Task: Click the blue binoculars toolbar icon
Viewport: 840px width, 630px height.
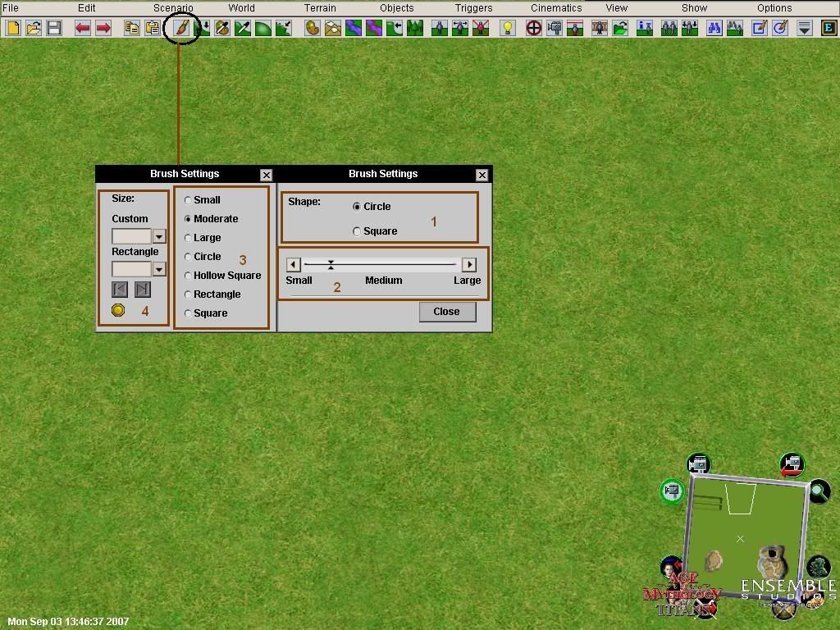Action: [x=714, y=28]
